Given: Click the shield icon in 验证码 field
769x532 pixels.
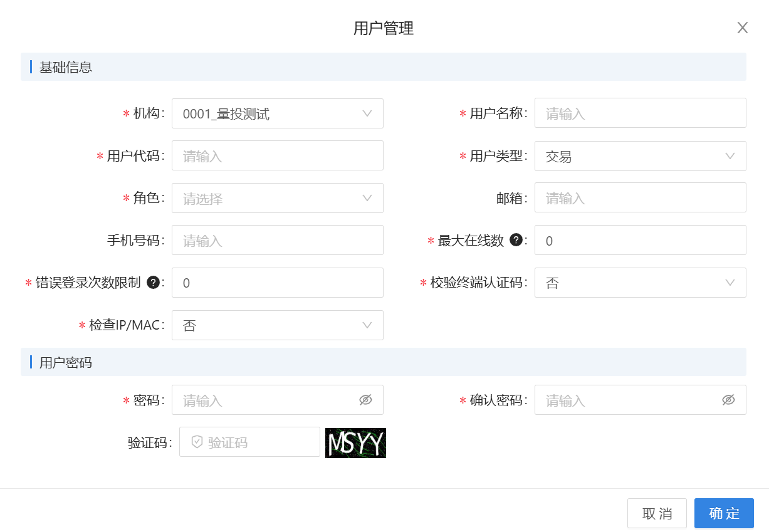Looking at the screenshot, I should coord(197,442).
